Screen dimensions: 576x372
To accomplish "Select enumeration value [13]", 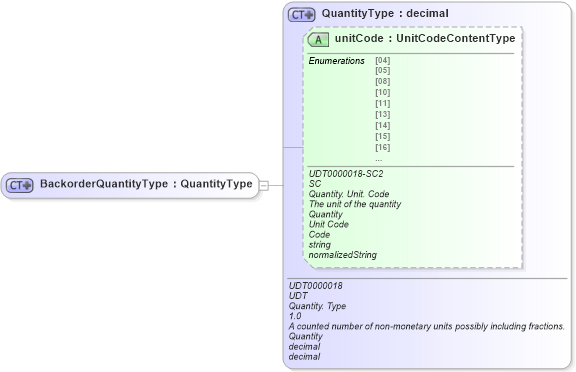I will pyautogui.click(x=383, y=115).
